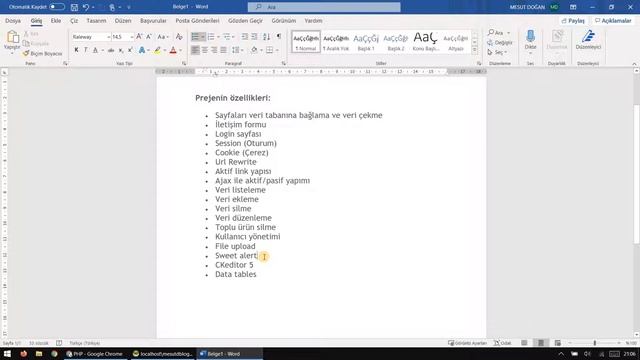The height and width of the screenshot is (360, 640).
Task: Switch to the Düzen tab
Action: 123,20
